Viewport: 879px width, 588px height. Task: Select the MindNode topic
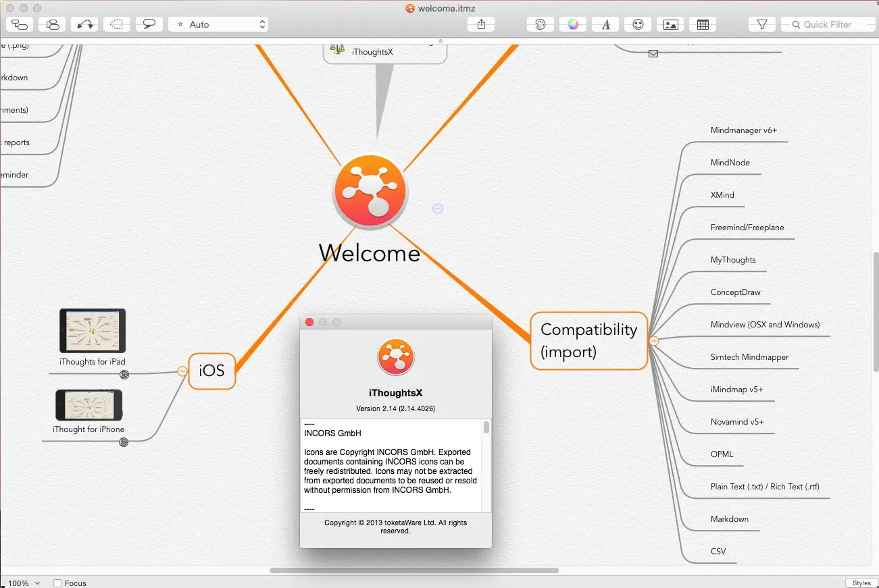click(730, 163)
